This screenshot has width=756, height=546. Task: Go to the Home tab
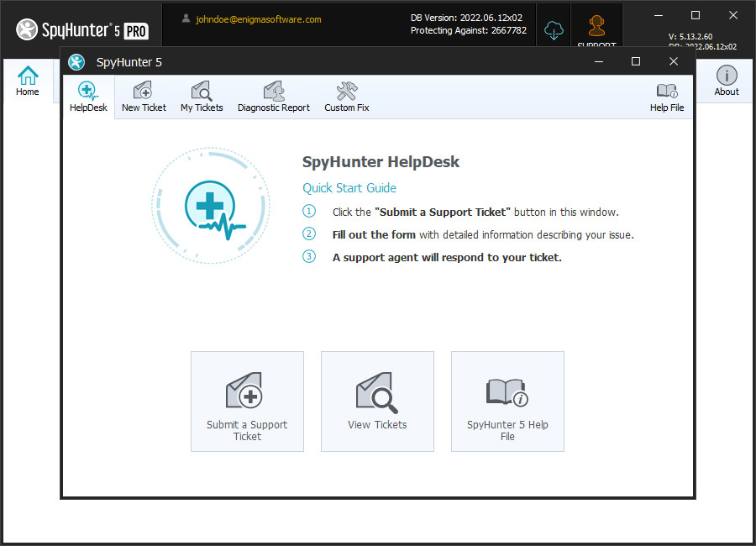[x=28, y=81]
